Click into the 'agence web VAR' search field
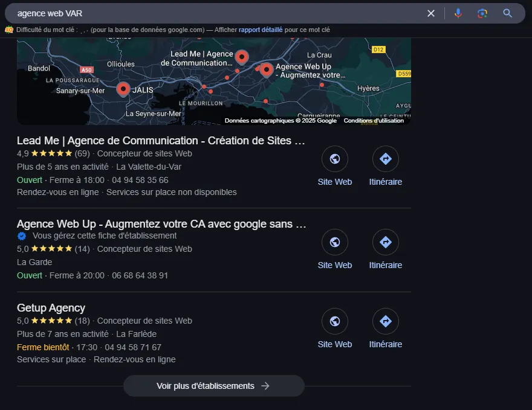Screen dimensions: 532x410 coord(217,13)
